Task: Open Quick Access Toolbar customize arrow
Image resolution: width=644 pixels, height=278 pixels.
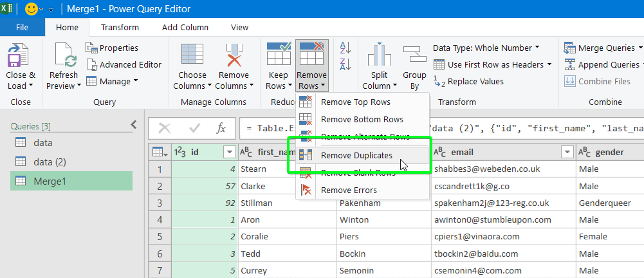Action: [x=51, y=9]
